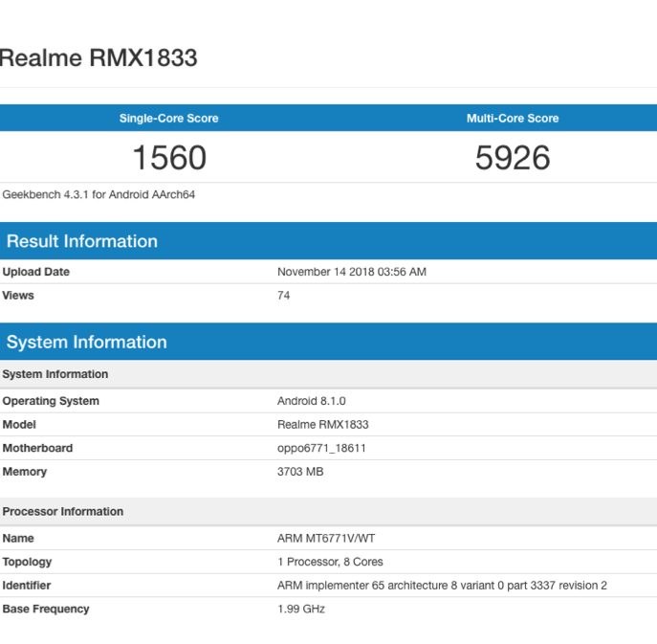Click the blue System Information section header
This screenshot has height=644, width=657.
87,343
